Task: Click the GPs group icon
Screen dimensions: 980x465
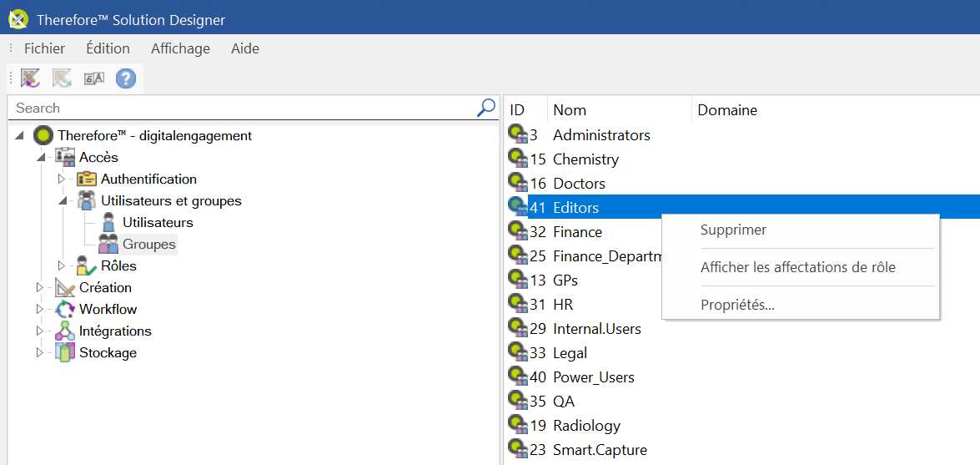Action: (517, 280)
